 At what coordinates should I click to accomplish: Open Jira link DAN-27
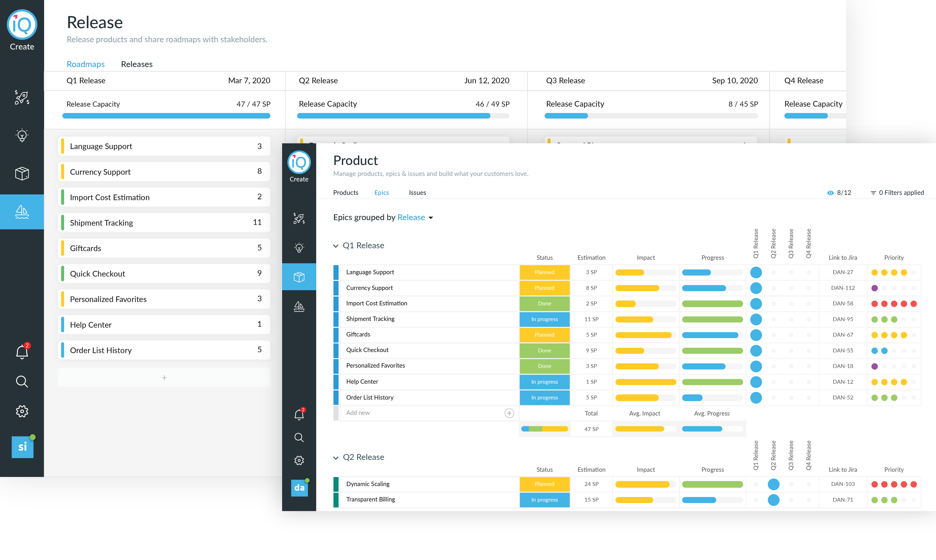(843, 272)
